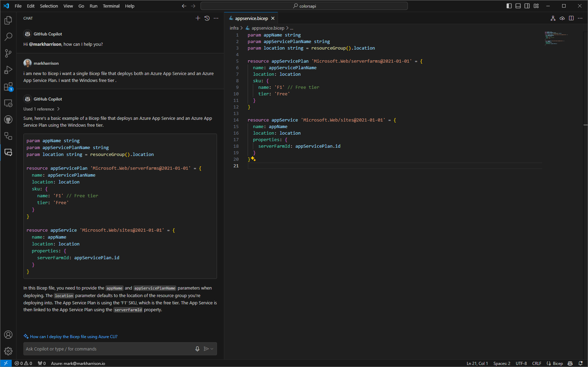Expand the Used 1 reference section
The height and width of the screenshot is (367, 588).
click(41, 109)
